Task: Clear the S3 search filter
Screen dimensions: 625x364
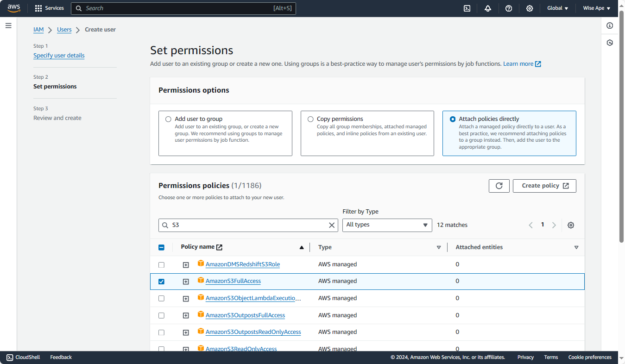Action: (x=332, y=225)
